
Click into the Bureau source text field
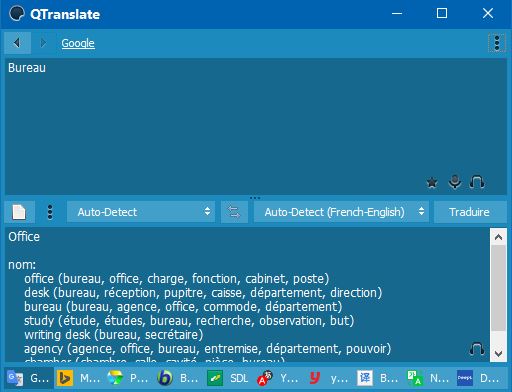click(256, 127)
